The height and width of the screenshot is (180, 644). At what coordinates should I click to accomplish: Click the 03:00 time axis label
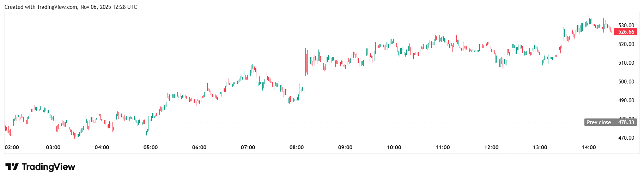click(53, 147)
